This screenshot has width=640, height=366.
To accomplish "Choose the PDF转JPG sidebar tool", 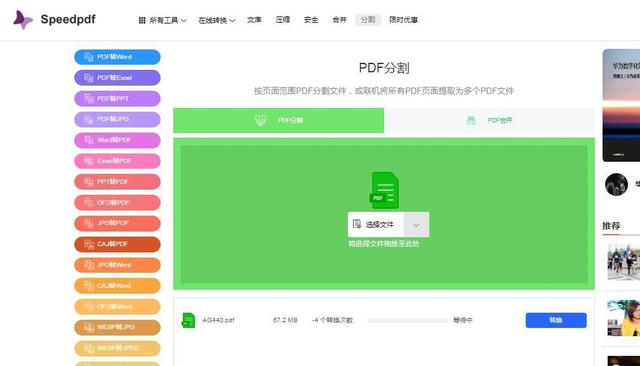I will point(118,120).
